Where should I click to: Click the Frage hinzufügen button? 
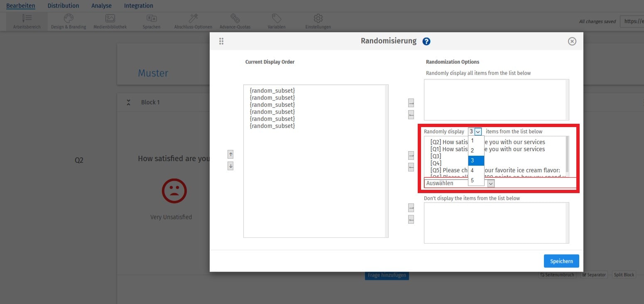click(387, 275)
